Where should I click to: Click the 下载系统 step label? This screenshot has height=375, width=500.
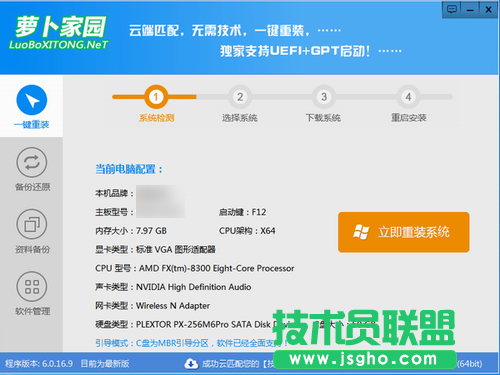pyautogui.click(x=323, y=118)
